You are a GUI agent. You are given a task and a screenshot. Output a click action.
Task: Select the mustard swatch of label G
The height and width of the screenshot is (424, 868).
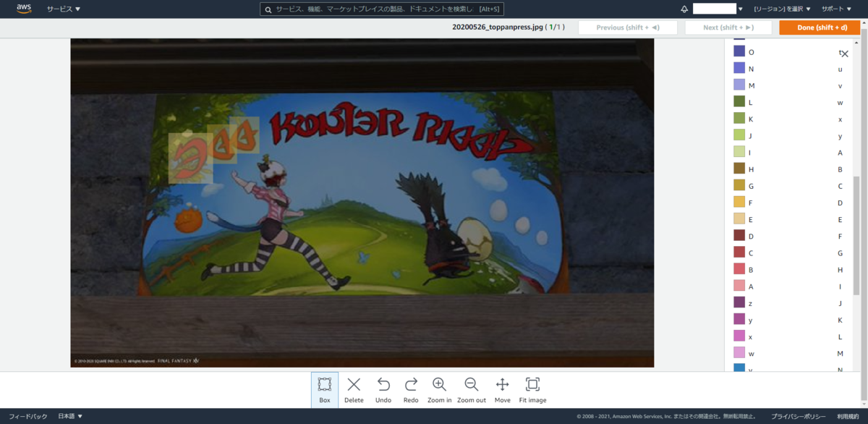pos(739,185)
